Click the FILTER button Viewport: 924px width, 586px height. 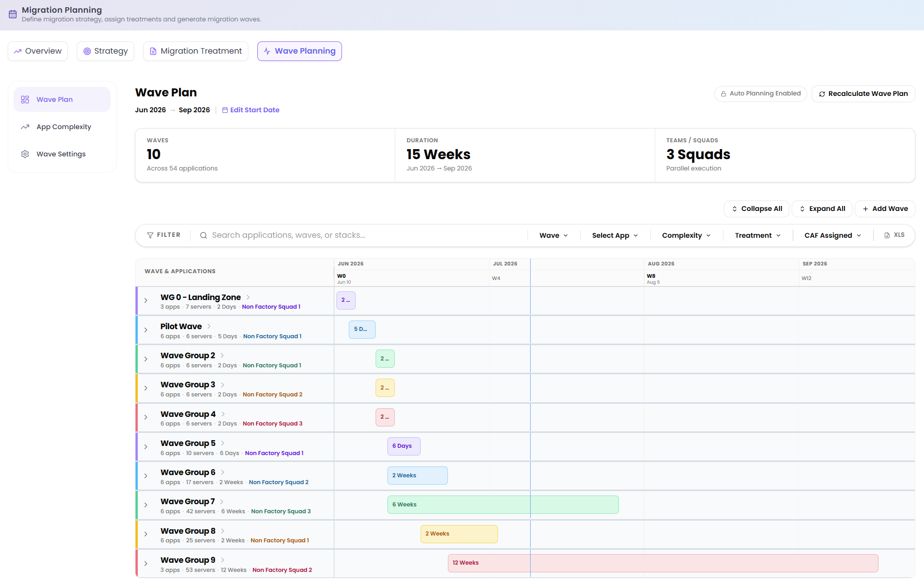pyautogui.click(x=164, y=235)
